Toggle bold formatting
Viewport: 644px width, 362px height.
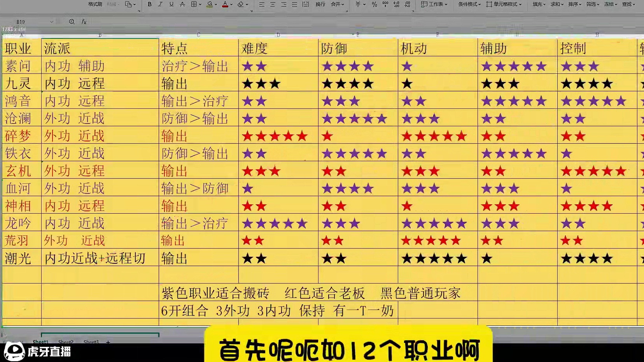point(149,4)
